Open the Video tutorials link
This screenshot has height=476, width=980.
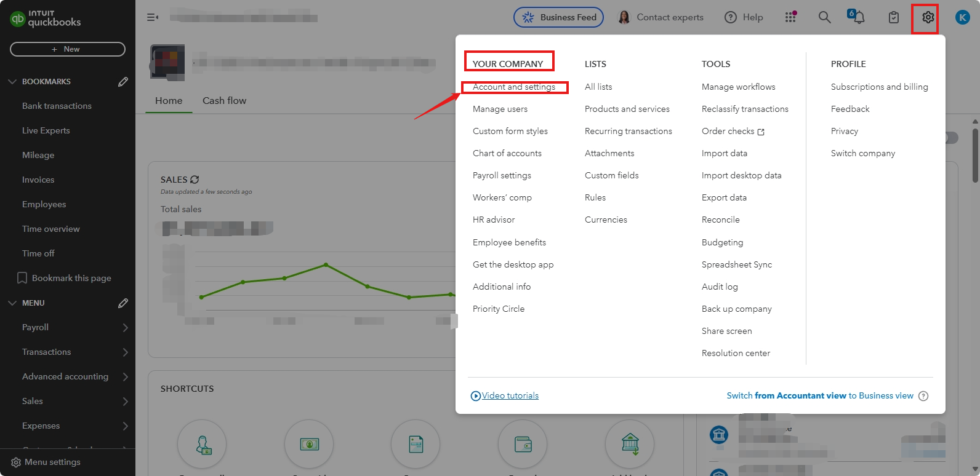(510, 396)
